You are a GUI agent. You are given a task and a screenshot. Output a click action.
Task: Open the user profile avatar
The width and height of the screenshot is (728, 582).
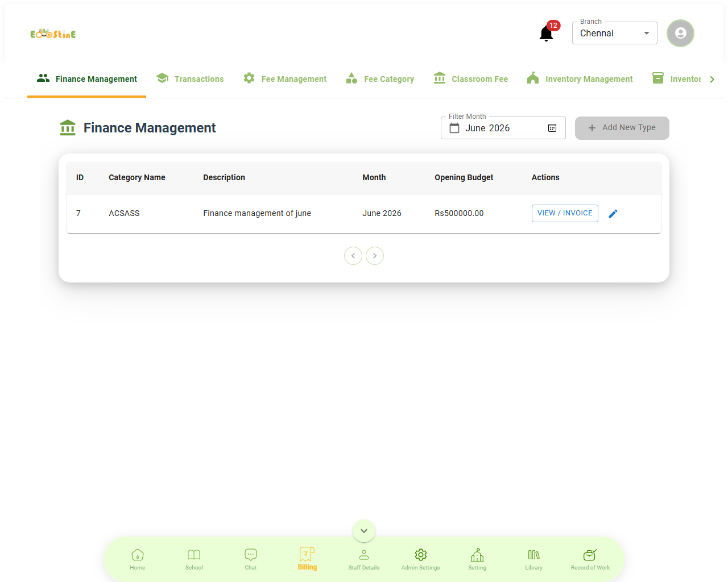pyautogui.click(x=680, y=33)
